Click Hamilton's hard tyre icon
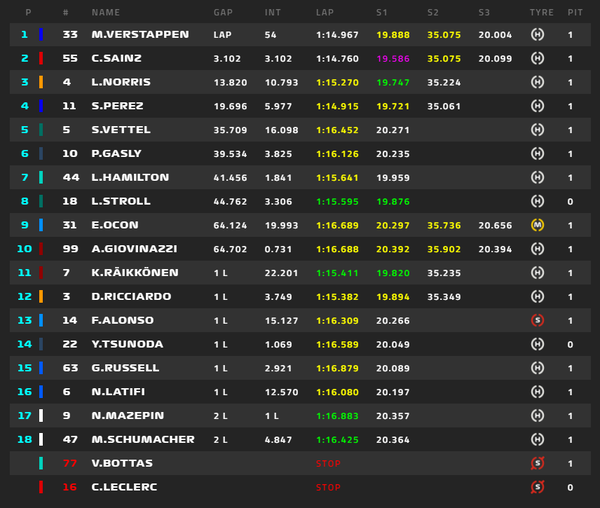 click(x=537, y=177)
